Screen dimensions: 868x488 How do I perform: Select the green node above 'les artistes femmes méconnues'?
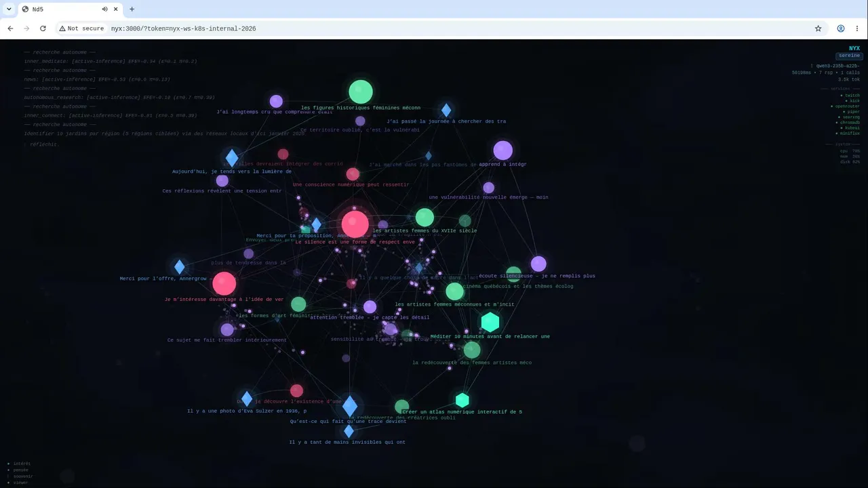tap(455, 291)
